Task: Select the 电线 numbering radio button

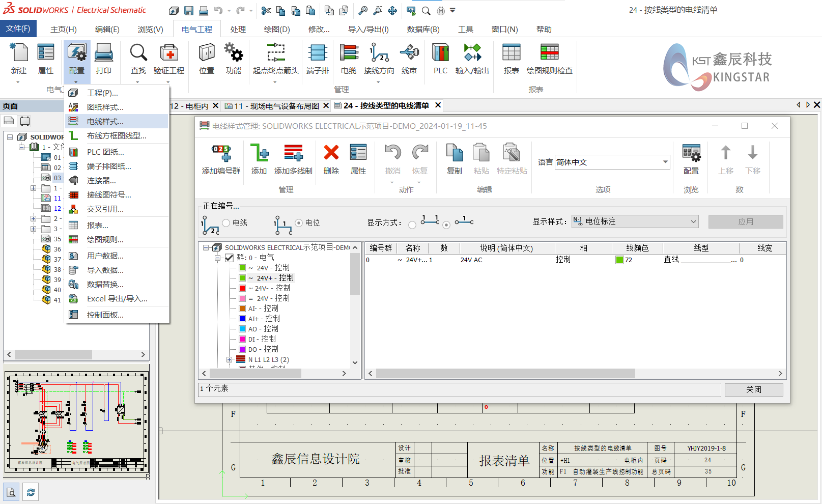Action: coord(226,223)
